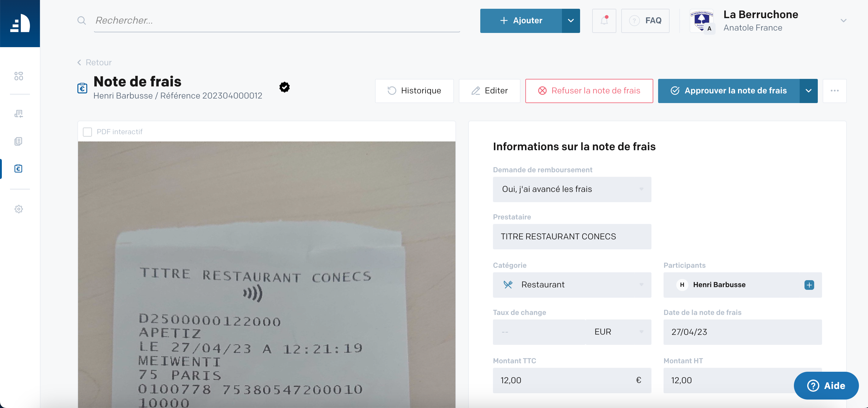The height and width of the screenshot is (408, 868).
Task: Expand the Approuver options dropdown arrow
Action: (x=808, y=91)
